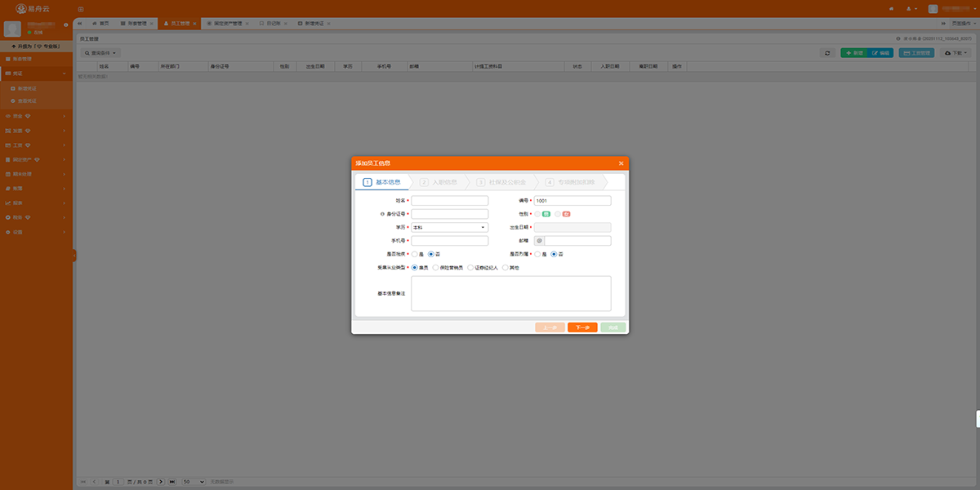Expand the 查询条件 dropdown
This screenshot has height=490, width=980.
tap(100, 53)
